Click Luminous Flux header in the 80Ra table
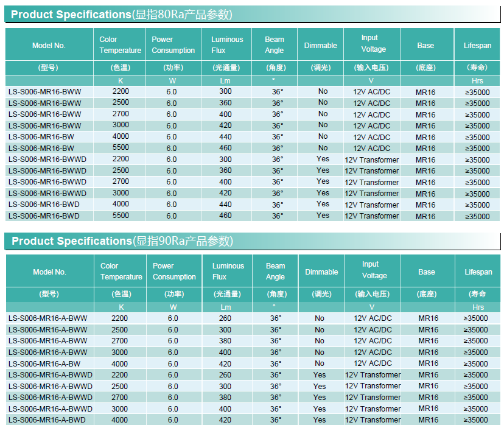 pos(226,45)
